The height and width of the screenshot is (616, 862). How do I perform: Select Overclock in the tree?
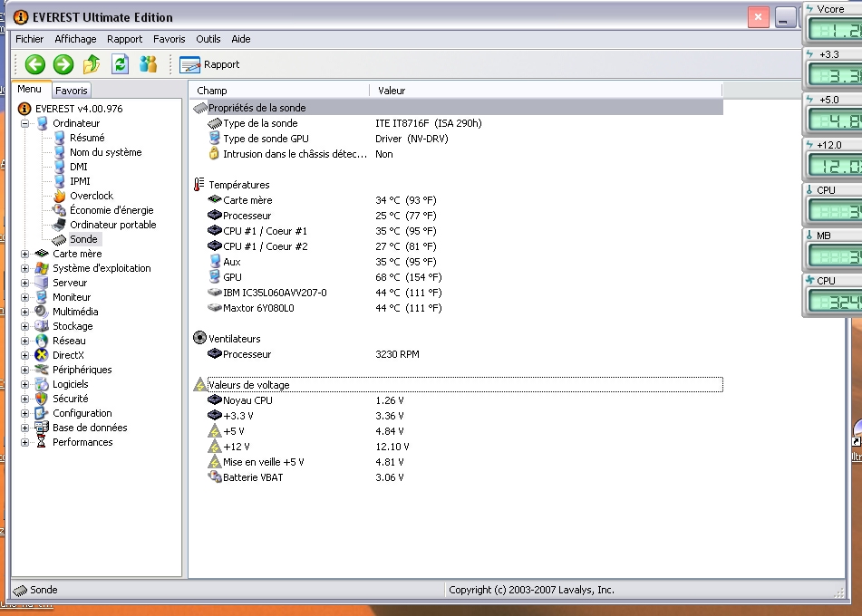(91, 196)
